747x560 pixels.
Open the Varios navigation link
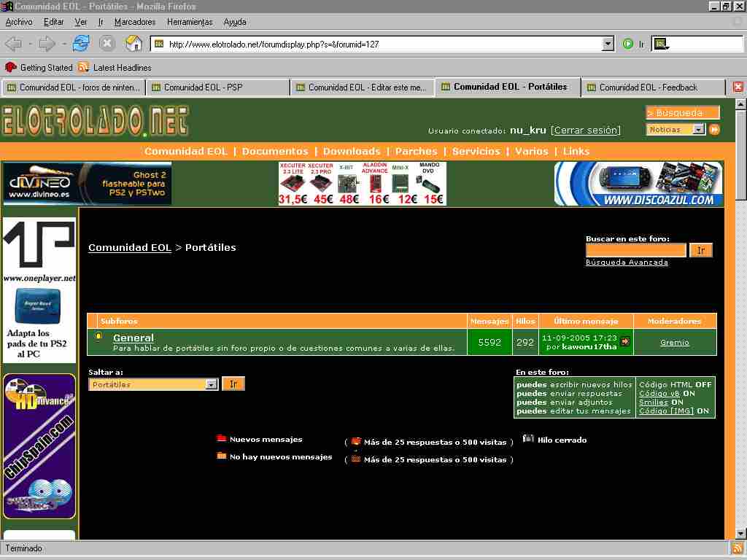click(532, 151)
